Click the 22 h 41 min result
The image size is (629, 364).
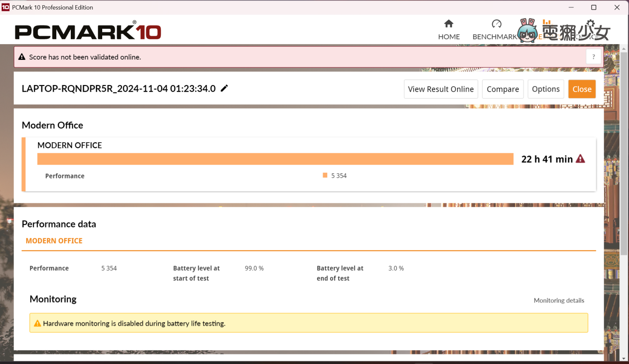(547, 159)
